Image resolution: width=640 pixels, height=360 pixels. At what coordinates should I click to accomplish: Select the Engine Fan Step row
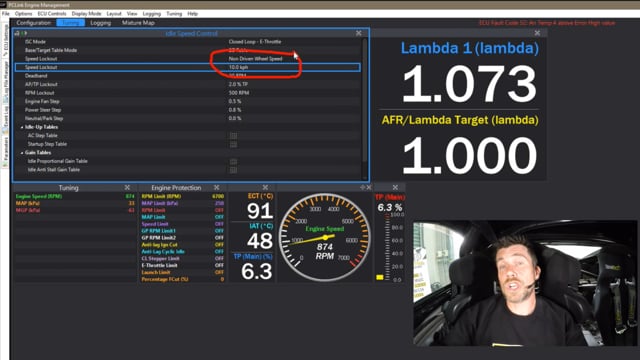(x=188, y=102)
